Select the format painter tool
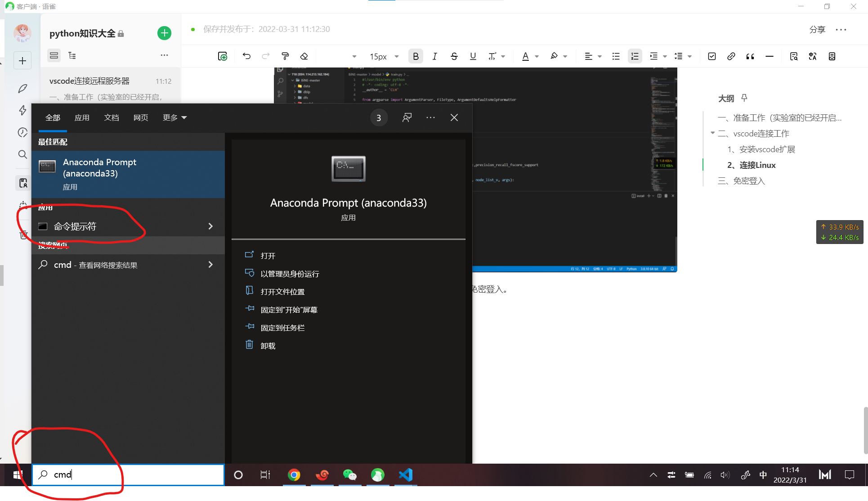This screenshot has height=501, width=868. click(x=285, y=56)
